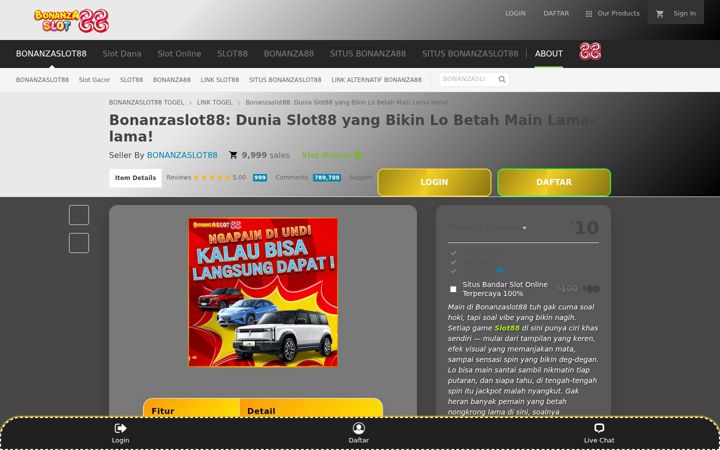The height and width of the screenshot is (450, 720).
Task: Click the gold LOGIN button
Action: click(x=434, y=182)
